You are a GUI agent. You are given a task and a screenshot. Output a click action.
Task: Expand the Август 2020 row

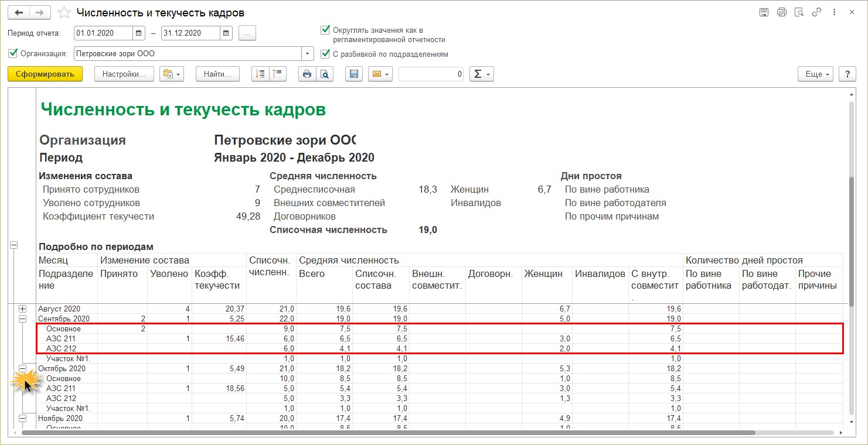point(23,309)
